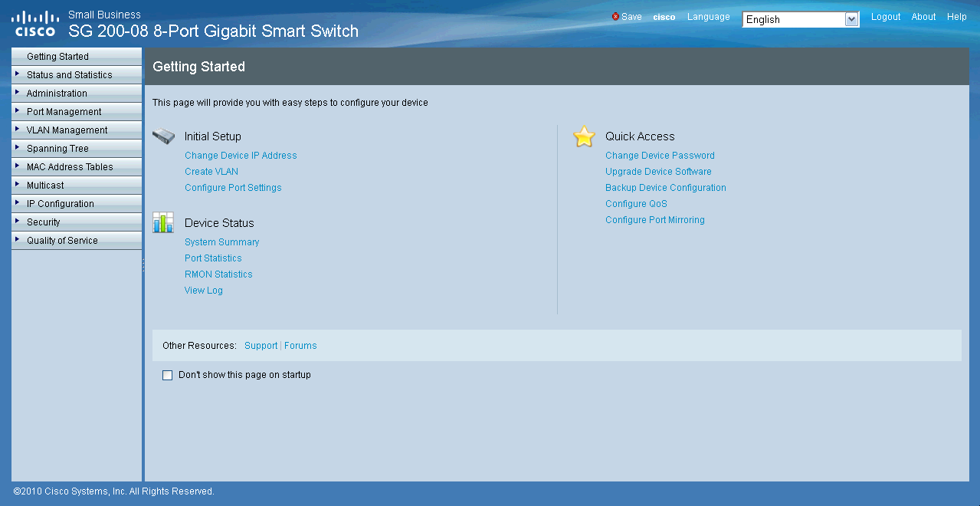This screenshot has height=506, width=980.
Task: Open the Language dropdown list
Action: (x=851, y=19)
